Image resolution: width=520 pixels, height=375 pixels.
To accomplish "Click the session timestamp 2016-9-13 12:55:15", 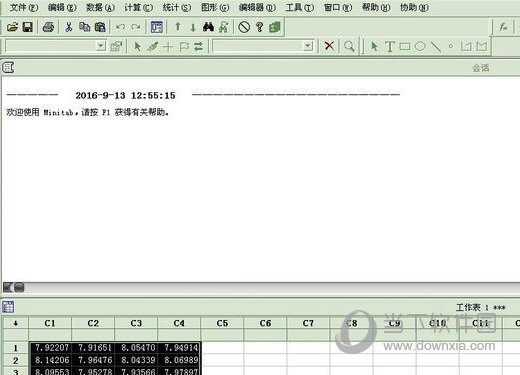I will 125,96.
